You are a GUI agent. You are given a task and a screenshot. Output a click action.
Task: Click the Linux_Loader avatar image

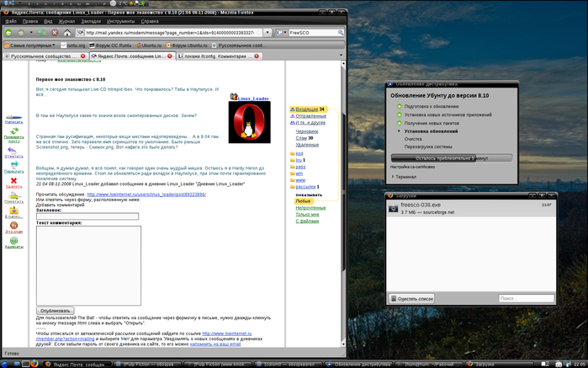pos(249,122)
